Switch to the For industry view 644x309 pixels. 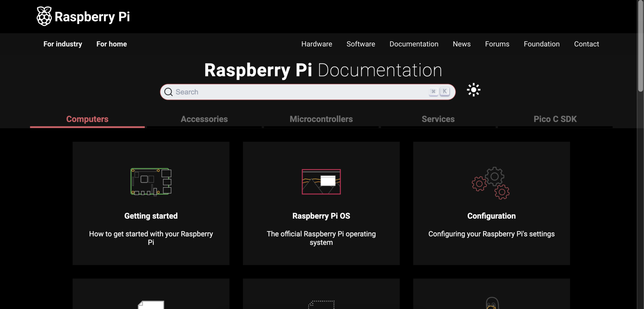[63, 44]
